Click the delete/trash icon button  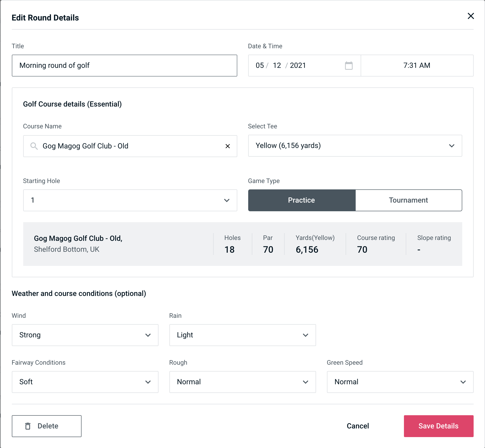pyautogui.click(x=29, y=426)
